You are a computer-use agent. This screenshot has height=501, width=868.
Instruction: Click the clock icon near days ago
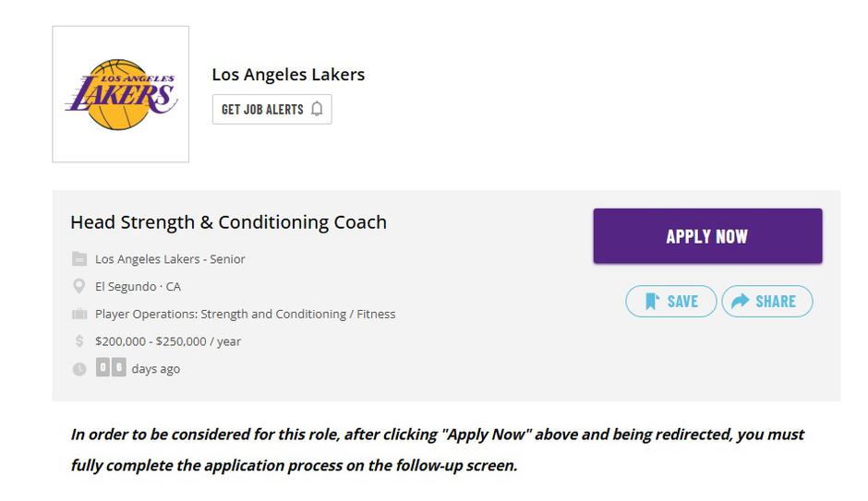(x=79, y=369)
